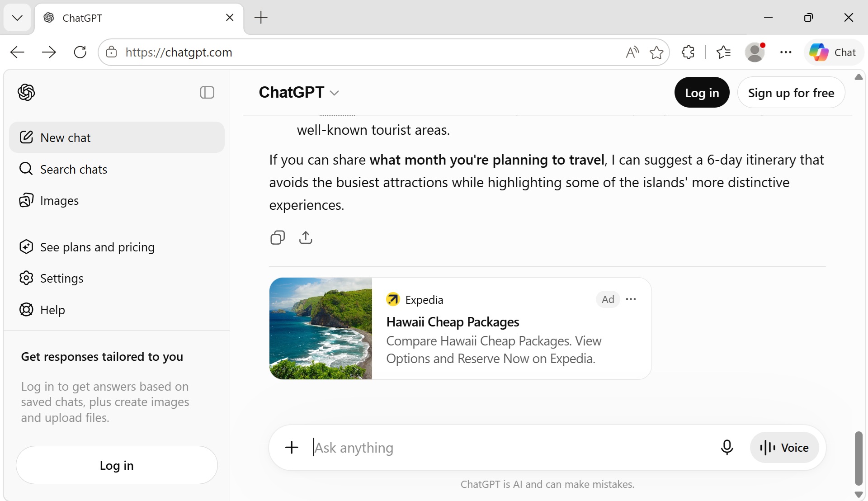Click the New chat pencil icon

(26, 137)
